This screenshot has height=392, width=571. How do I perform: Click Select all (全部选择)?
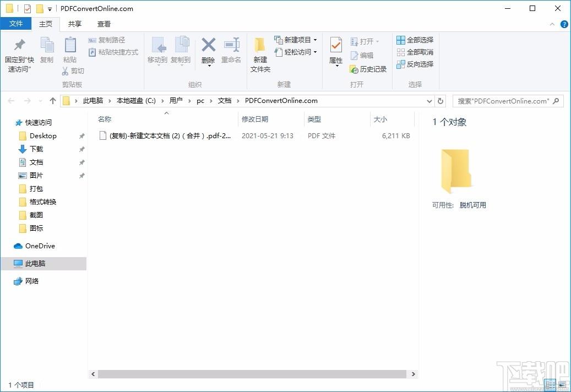(x=415, y=40)
